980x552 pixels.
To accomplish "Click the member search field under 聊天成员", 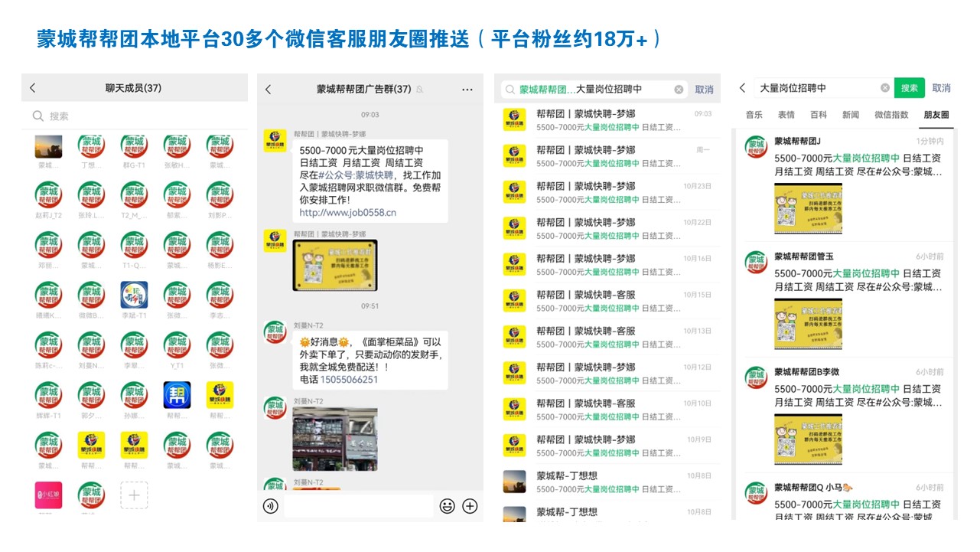I will pos(135,116).
